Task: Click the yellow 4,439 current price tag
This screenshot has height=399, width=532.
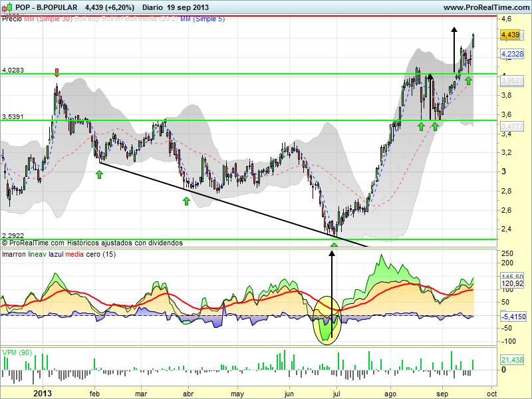Action: (510, 35)
